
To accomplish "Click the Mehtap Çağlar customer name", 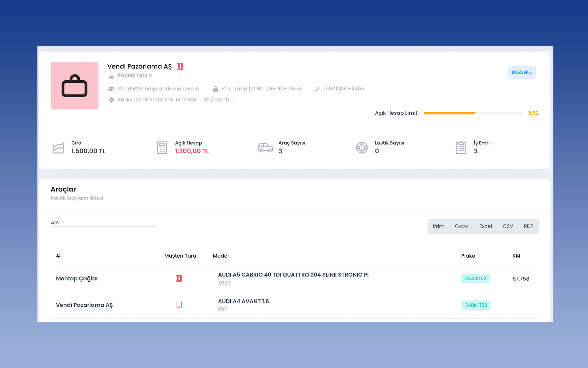I will coord(77,278).
